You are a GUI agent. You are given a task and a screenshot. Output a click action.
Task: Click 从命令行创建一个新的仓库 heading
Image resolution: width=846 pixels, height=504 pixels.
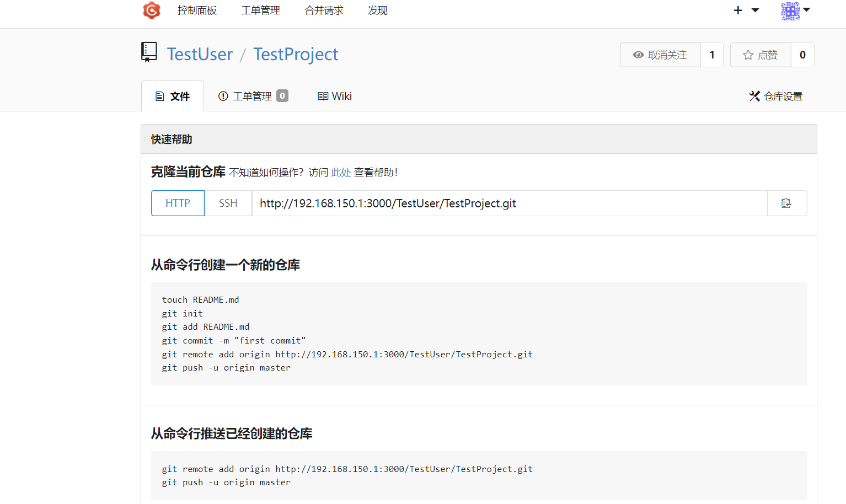tap(226, 265)
